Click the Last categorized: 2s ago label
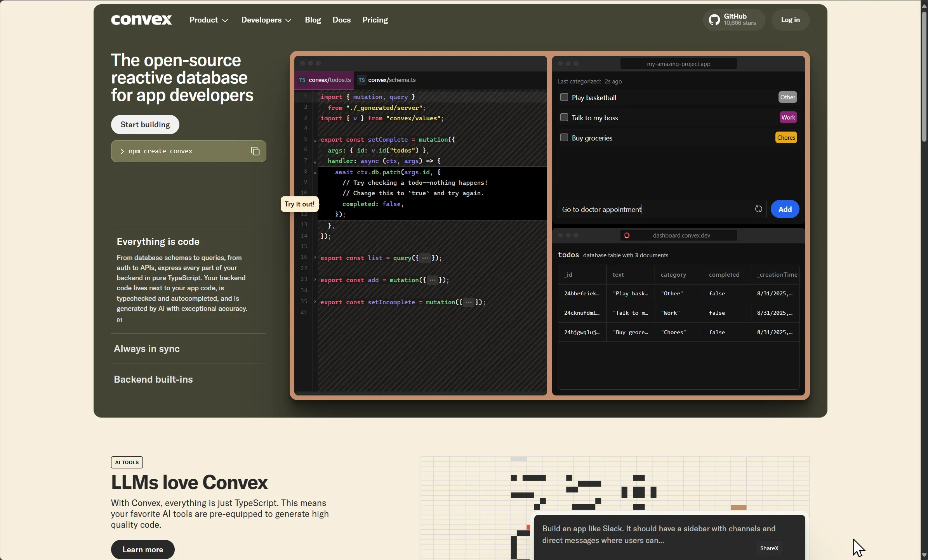The height and width of the screenshot is (560, 928). click(590, 81)
